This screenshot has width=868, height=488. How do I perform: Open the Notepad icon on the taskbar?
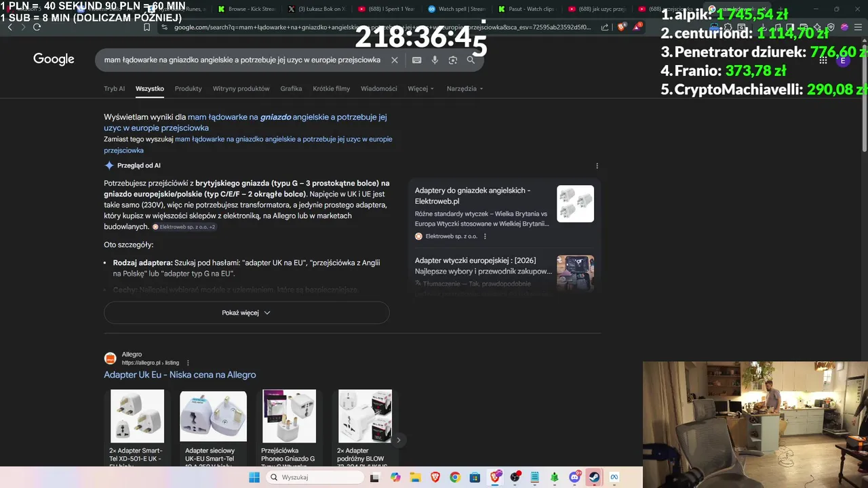coord(534,477)
